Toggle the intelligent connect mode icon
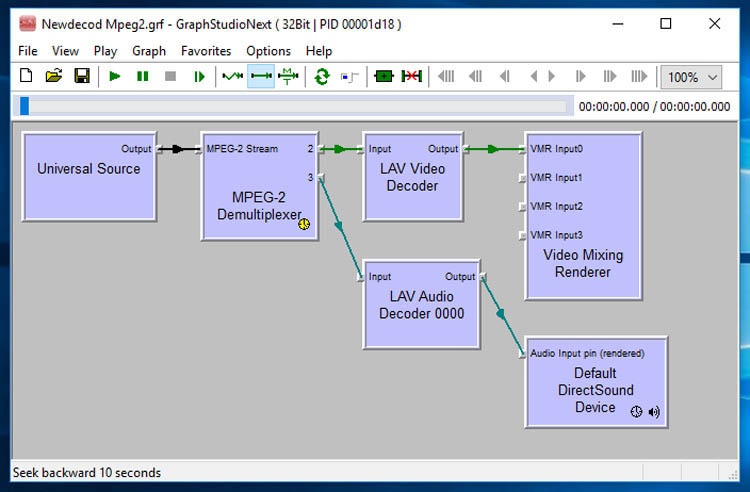This screenshot has width=750, height=492. pyautogui.click(x=233, y=76)
